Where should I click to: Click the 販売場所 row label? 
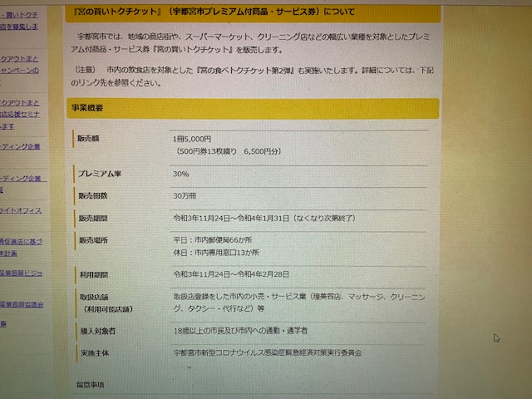pyautogui.click(x=92, y=239)
